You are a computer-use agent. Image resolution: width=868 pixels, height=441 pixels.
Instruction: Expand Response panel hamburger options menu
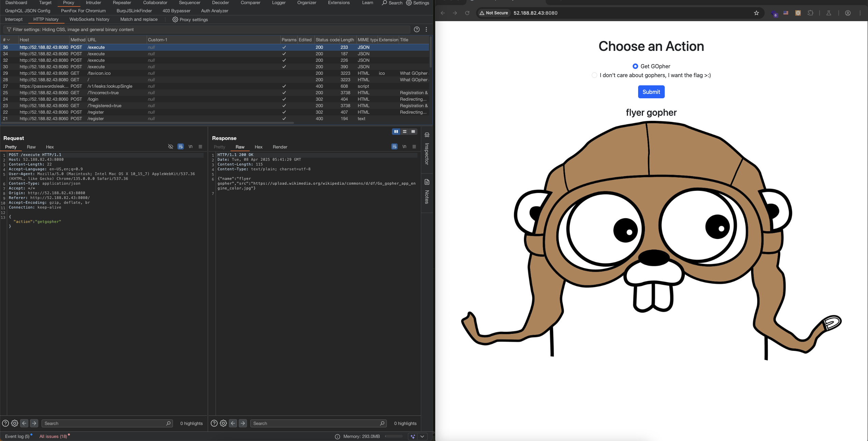[414, 147]
